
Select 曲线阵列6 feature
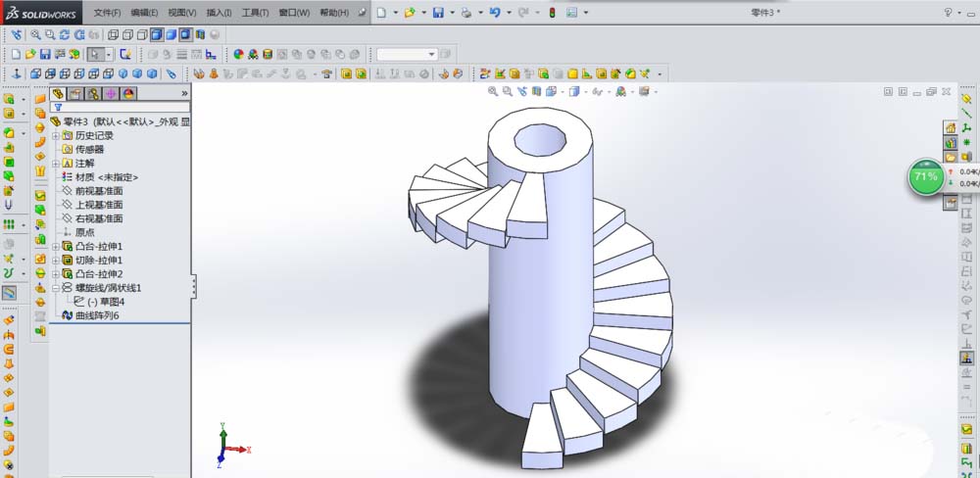pyautogui.click(x=97, y=315)
